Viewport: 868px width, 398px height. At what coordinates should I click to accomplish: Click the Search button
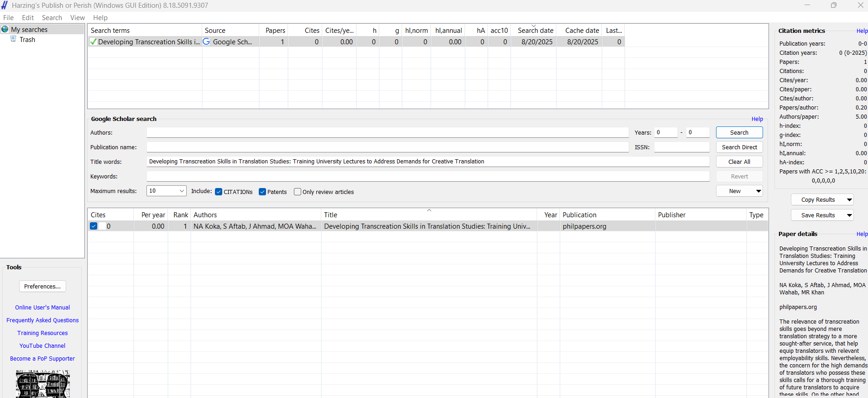tap(739, 132)
